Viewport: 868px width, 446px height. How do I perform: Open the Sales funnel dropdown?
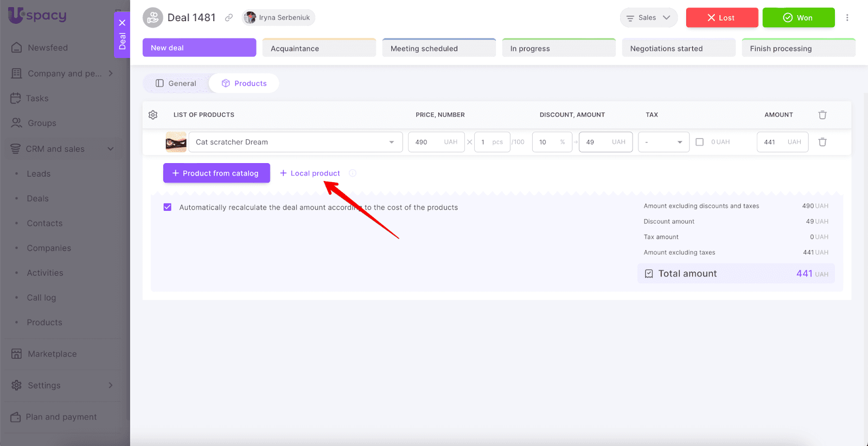point(648,18)
